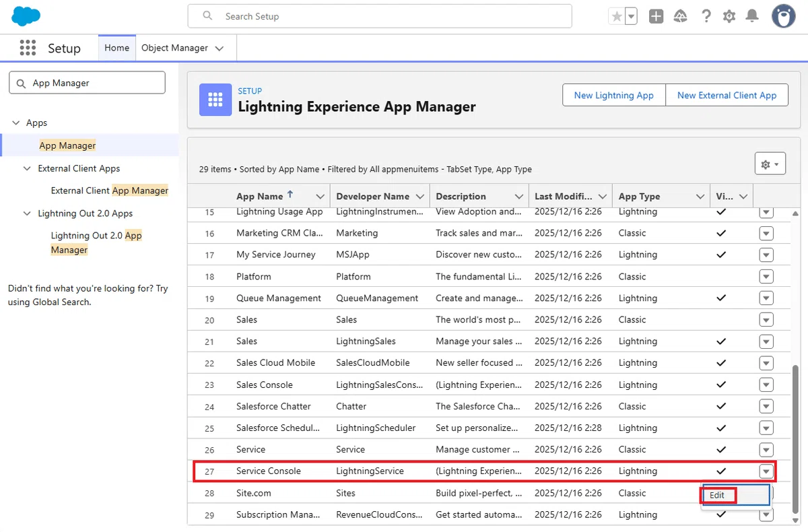Screen dimensions: 808x532
Task: Open Visible column dropdown chevron
Action: (743, 197)
